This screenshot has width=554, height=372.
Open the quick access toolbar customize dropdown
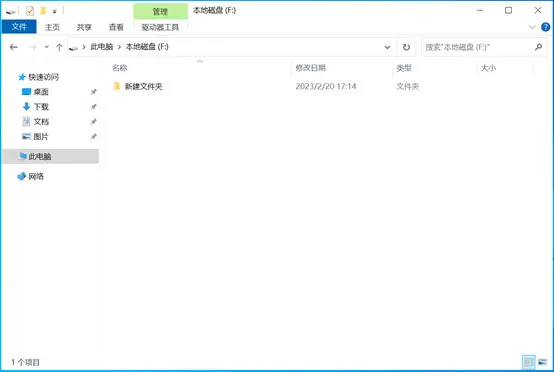(x=54, y=11)
